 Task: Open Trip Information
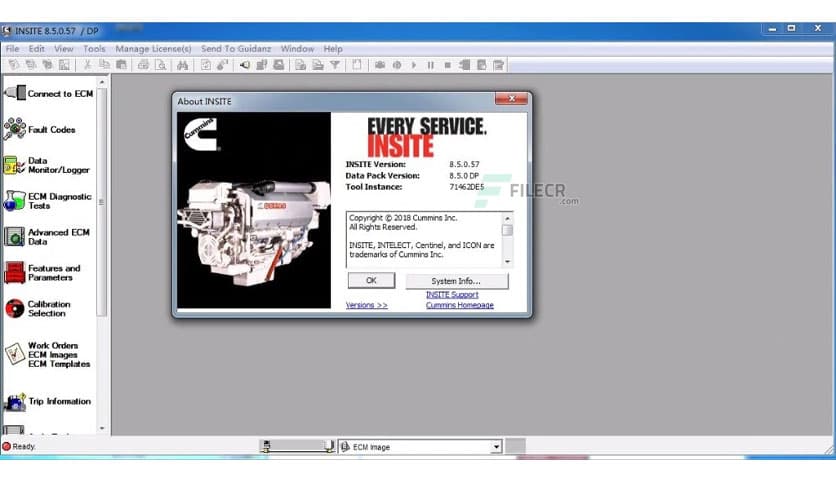(47, 401)
